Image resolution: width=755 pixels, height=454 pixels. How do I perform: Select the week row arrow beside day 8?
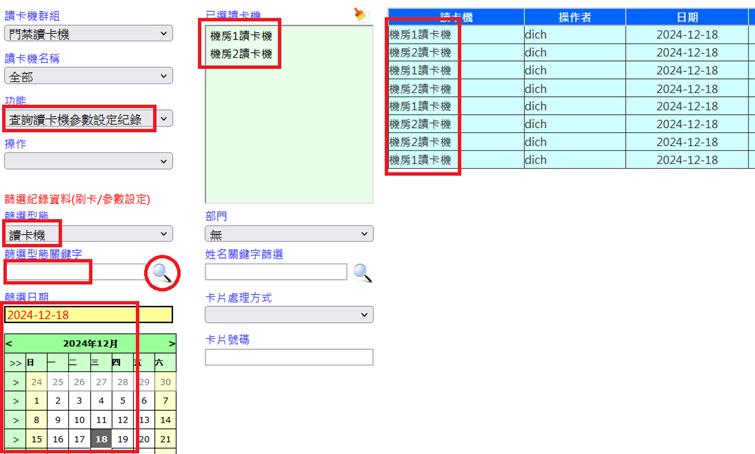click(15, 420)
